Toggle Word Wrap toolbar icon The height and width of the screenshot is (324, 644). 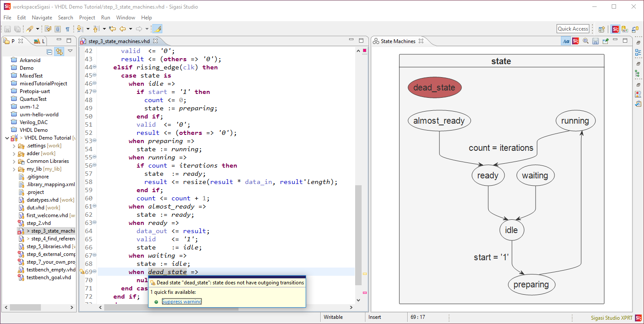point(48,29)
